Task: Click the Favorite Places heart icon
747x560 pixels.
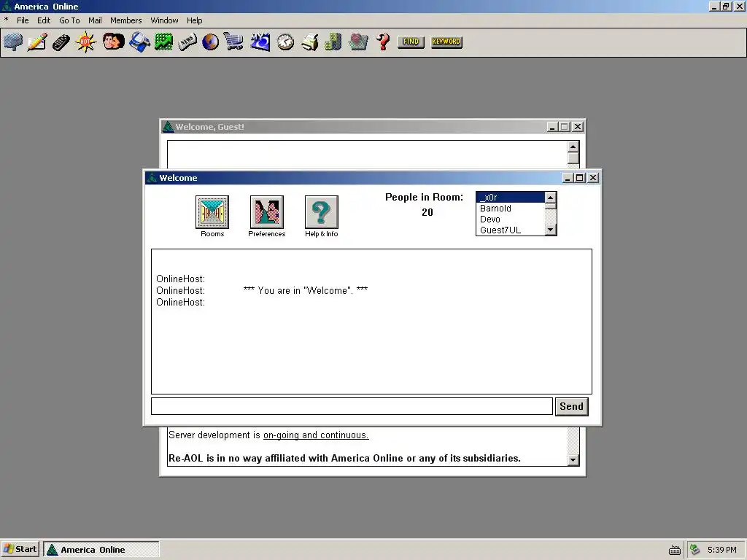Action: (358, 42)
